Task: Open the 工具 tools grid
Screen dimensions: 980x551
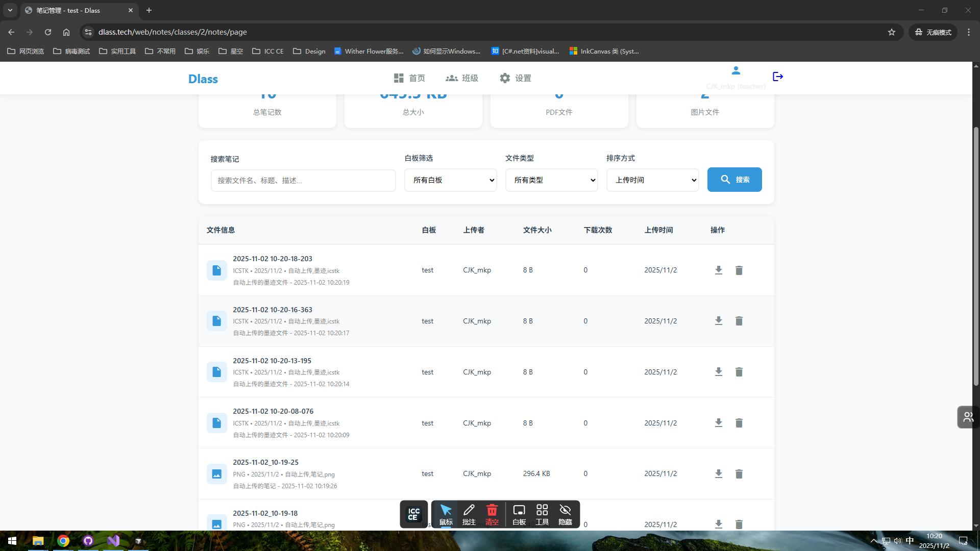Action: tap(542, 514)
